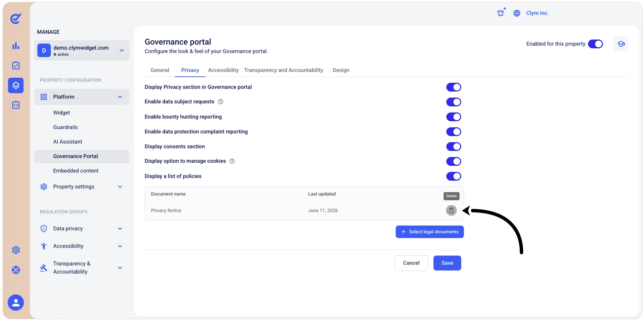This screenshot has height=321, width=644.
Task: Collapse the Platform section chevron
Action: point(120,97)
